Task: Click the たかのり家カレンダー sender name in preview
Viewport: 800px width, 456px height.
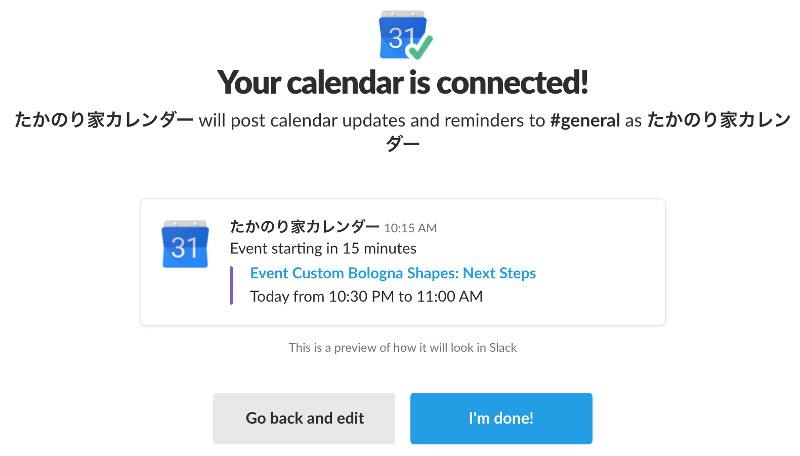Action: click(x=304, y=226)
